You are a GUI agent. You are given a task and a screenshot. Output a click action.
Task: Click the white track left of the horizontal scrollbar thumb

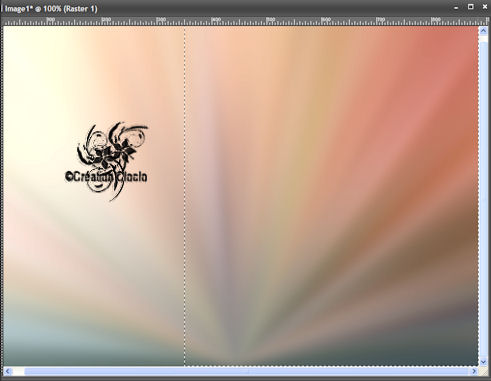click(x=18, y=371)
